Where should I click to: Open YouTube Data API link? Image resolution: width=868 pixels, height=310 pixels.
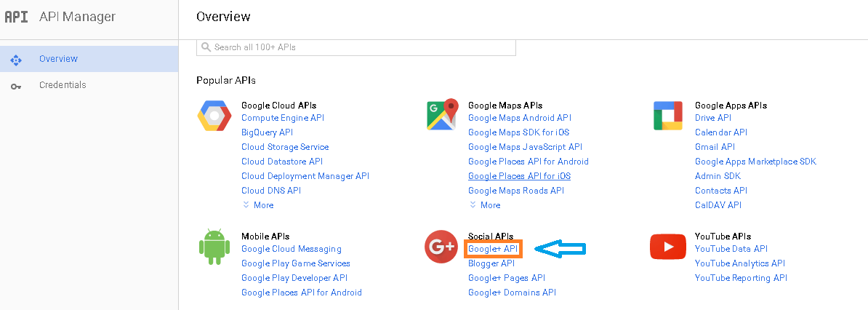731,249
